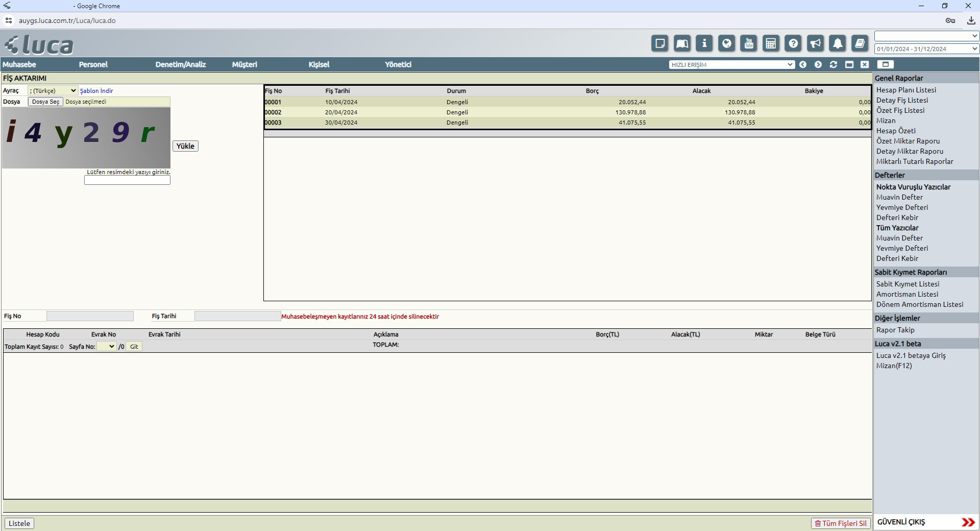Click the Luca logo

click(39, 45)
